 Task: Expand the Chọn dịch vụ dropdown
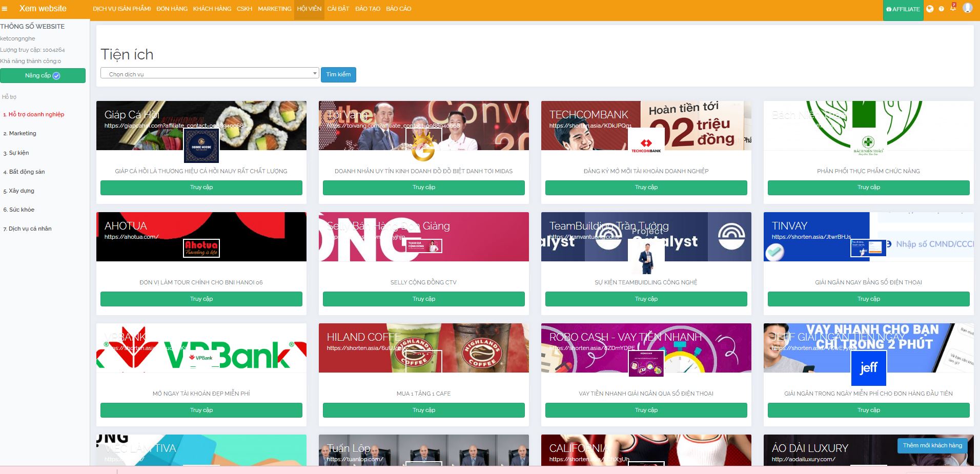point(210,74)
